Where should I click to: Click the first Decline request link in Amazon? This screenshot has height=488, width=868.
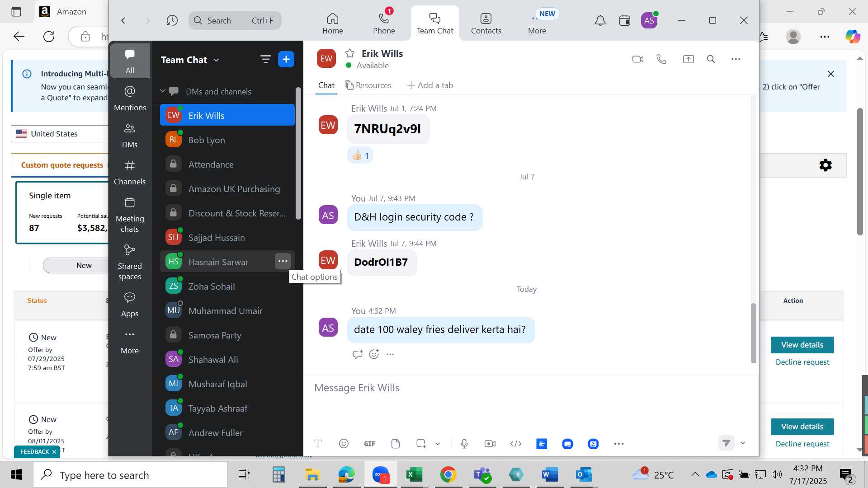pyautogui.click(x=802, y=362)
